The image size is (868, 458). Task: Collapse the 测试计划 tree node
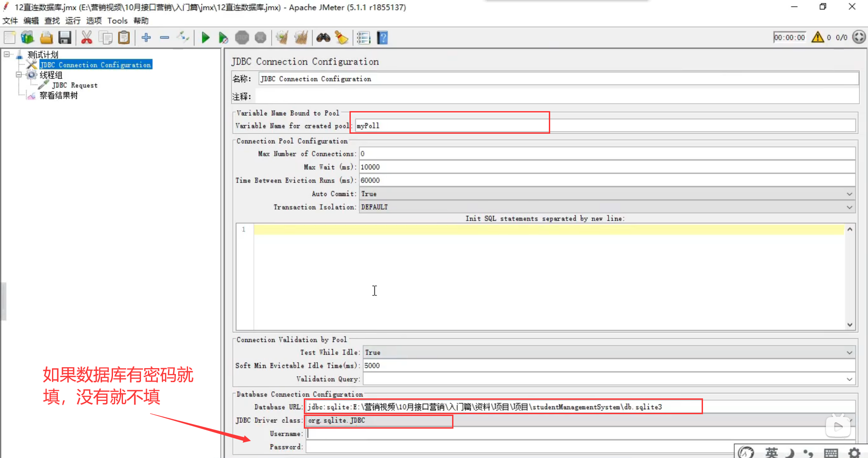click(7, 54)
